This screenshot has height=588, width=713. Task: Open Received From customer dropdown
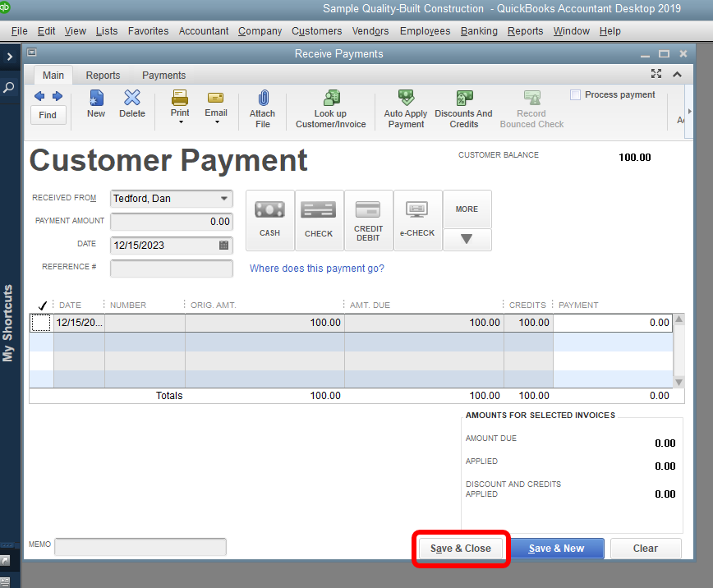223,199
